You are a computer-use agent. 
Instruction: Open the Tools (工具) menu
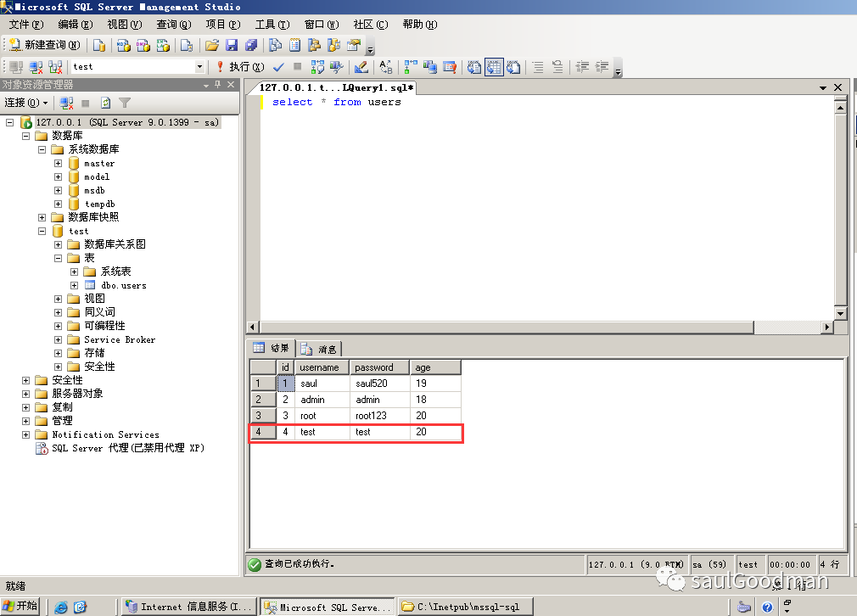[272, 25]
